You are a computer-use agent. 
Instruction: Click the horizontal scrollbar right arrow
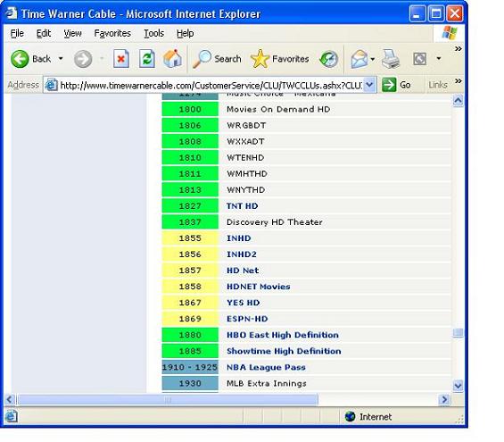(444, 399)
